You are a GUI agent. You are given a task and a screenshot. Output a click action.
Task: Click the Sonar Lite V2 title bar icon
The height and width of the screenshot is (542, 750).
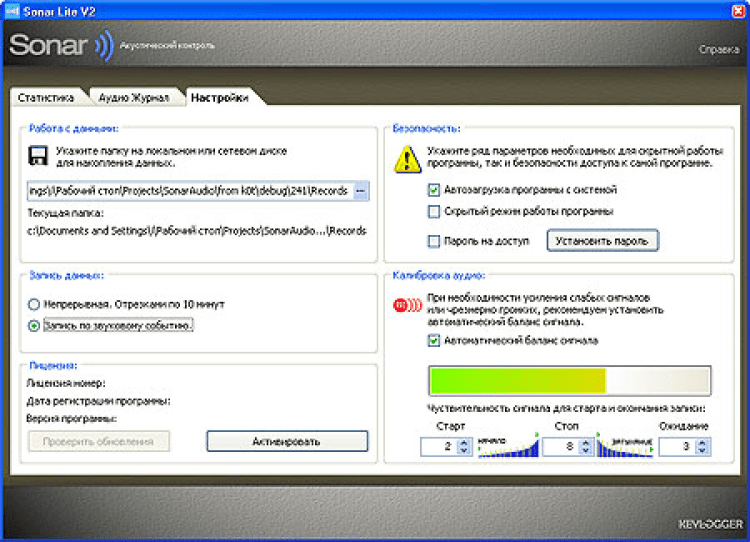tap(12, 11)
